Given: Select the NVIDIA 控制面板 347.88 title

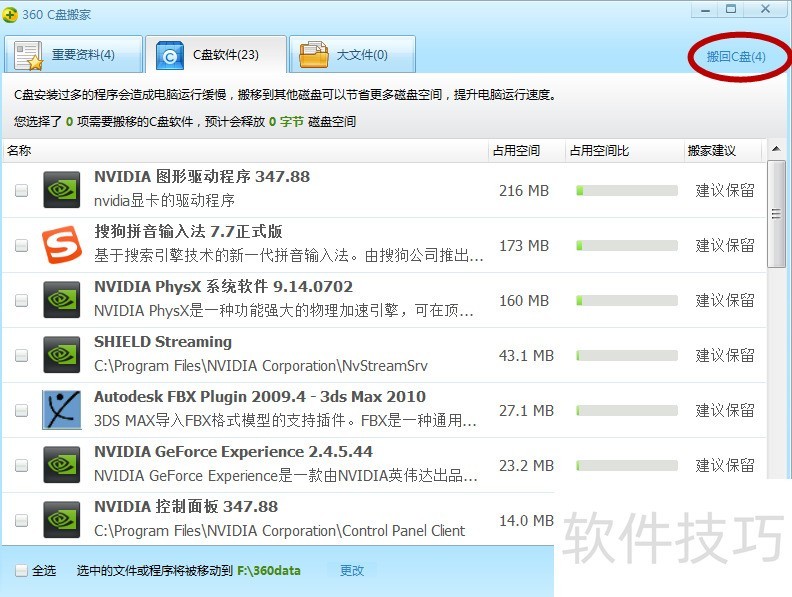Looking at the screenshot, I should (186, 507).
